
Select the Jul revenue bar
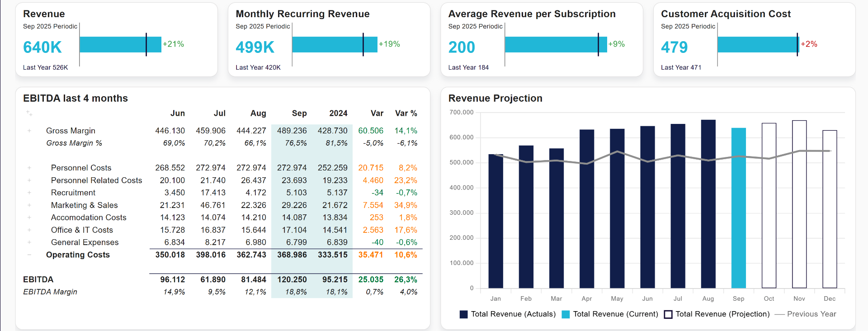(x=678, y=206)
